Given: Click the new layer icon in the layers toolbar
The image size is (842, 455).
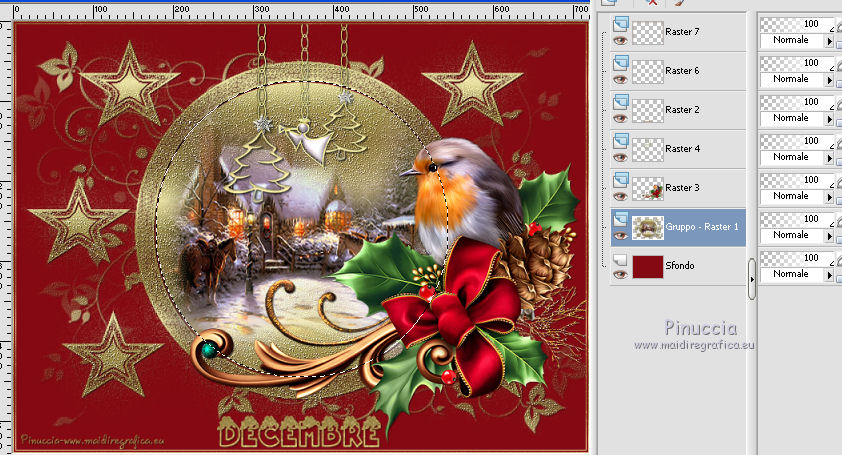Looking at the screenshot, I should (608, 3).
